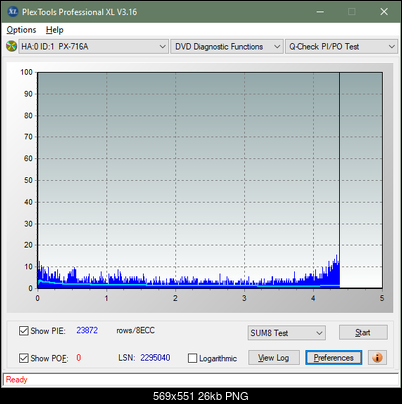
Task: Enable the Logarithmic checkbox
Action: 192,358
